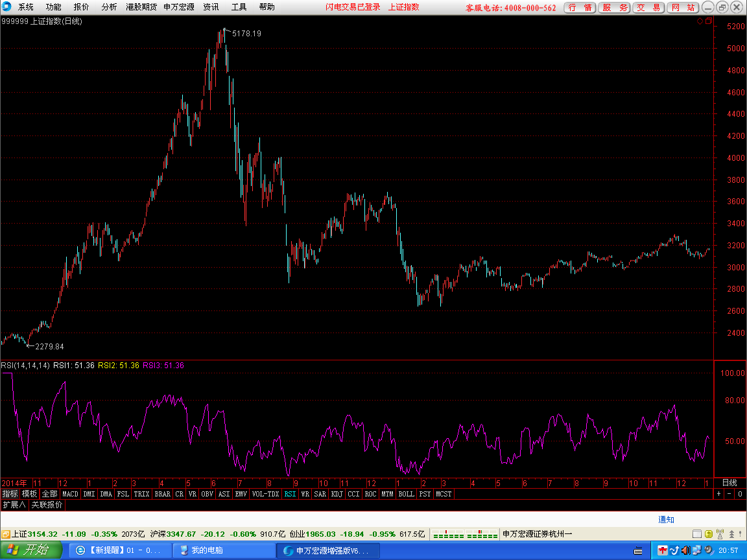This screenshot has width=747, height=560.
Task: Select the SAR indicator tab
Action: click(320, 494)
